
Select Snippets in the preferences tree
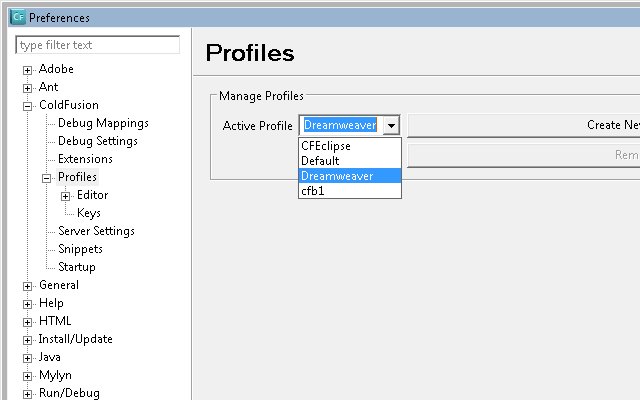(x=80, y=249)
